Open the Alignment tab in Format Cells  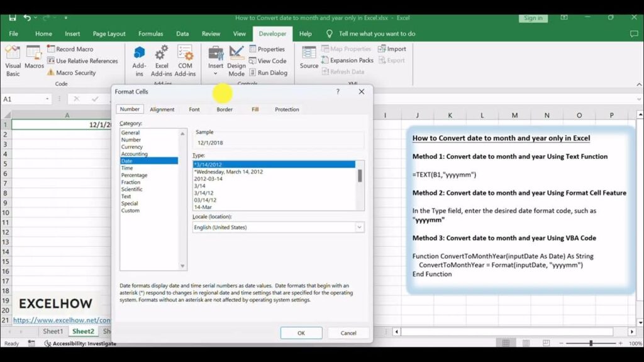(x=162, y=109)
